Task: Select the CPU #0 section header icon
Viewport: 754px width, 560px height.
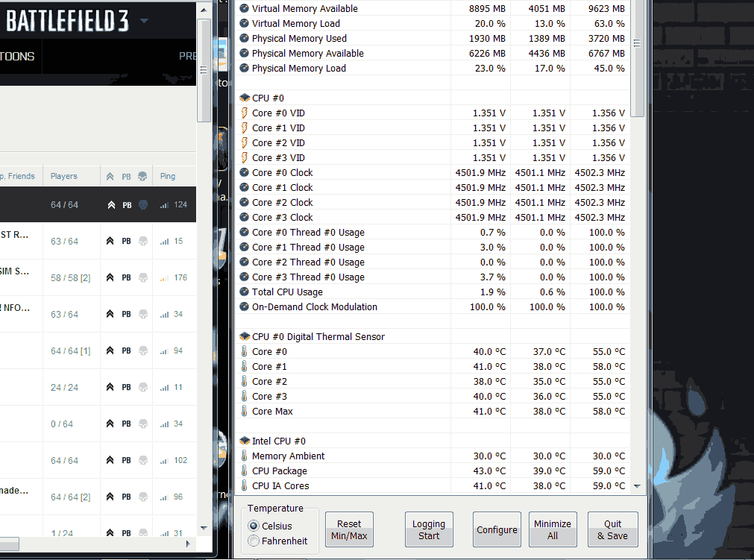Action: [x=245, y=98]
